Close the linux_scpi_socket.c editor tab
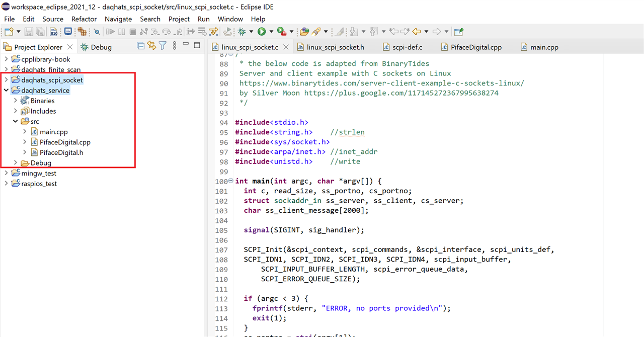Screen dimensions: 644x337 point(286,47)
